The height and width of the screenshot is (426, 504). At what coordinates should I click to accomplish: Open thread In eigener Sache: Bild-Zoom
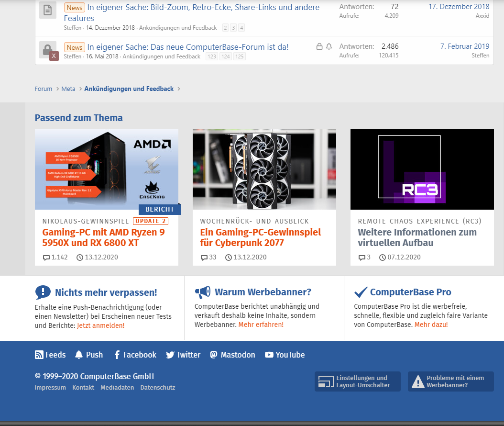pyautogui.click(x=192, y=12)
